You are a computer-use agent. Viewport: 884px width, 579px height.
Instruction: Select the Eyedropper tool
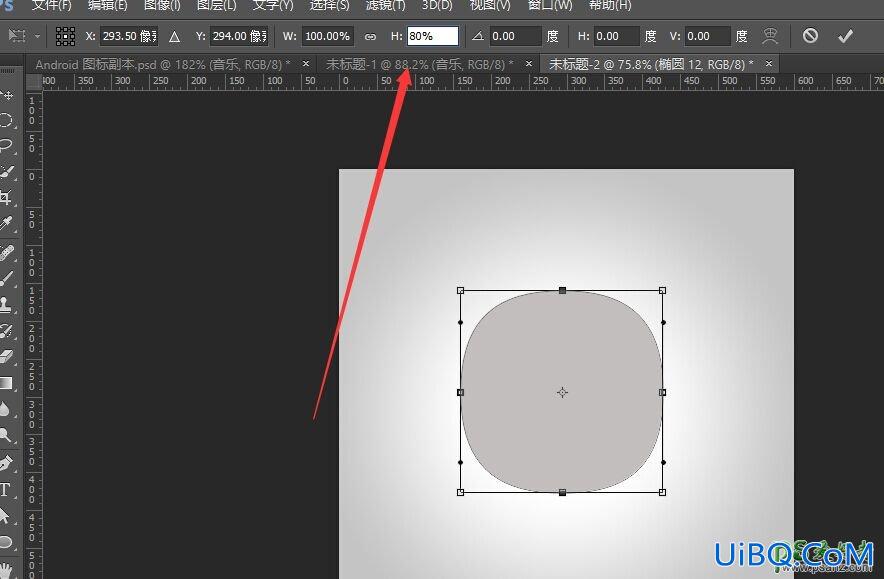[6, 223]
